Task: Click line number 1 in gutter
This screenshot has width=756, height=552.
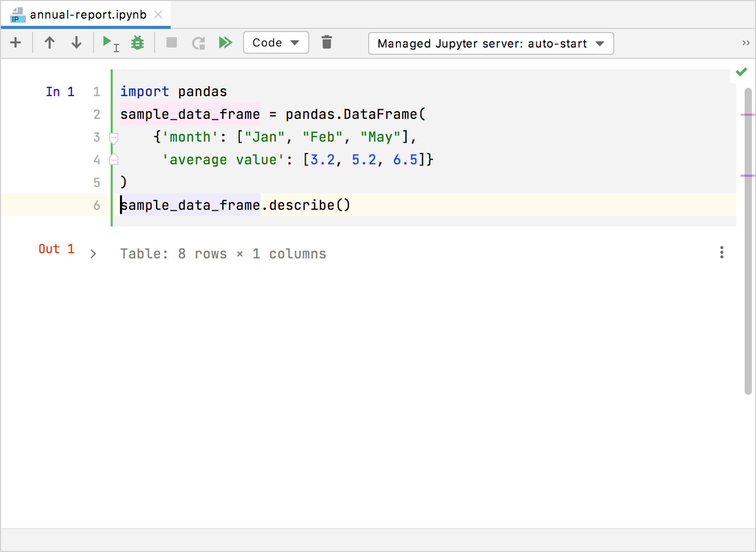Action: [97, 91]
